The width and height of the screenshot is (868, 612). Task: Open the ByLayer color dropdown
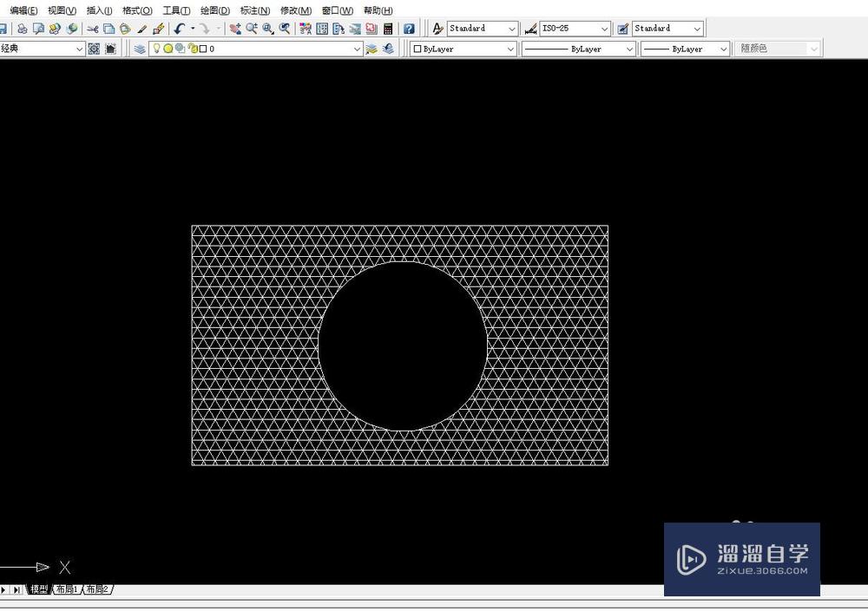(x=510, y=49)
